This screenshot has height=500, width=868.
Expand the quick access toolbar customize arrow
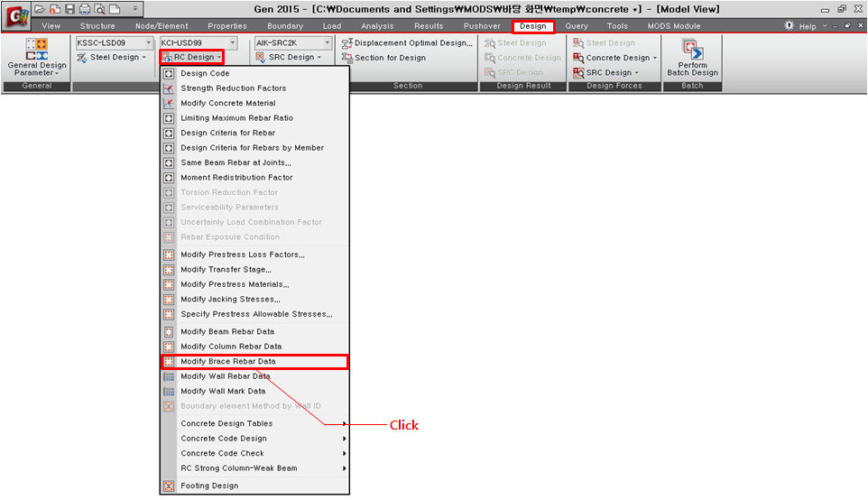[134, 9]
